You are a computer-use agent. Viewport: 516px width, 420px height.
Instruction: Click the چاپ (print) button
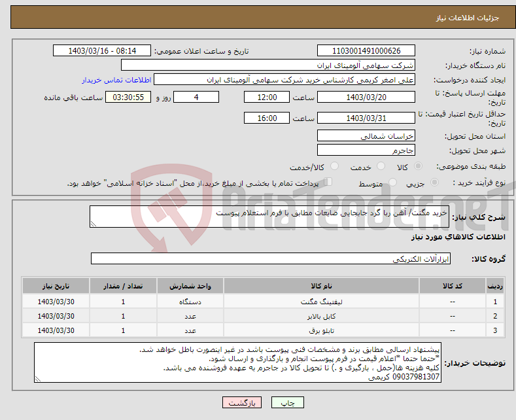click(287, 402)
